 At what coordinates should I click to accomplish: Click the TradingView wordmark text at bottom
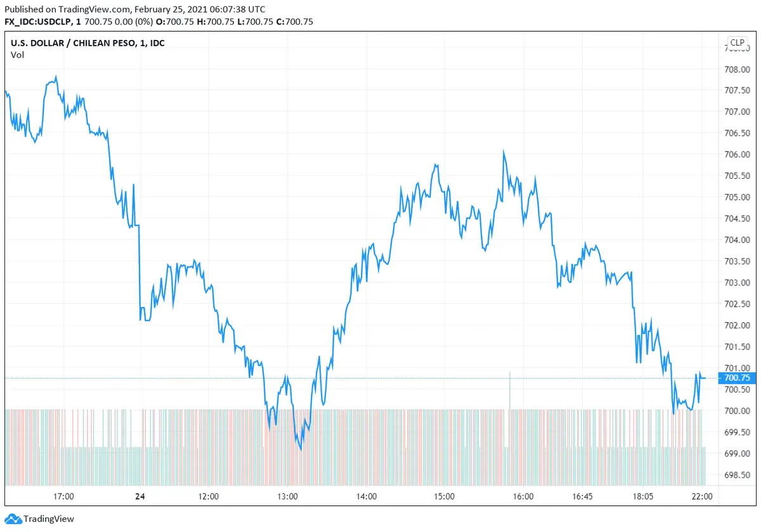[x=49, y=519]
